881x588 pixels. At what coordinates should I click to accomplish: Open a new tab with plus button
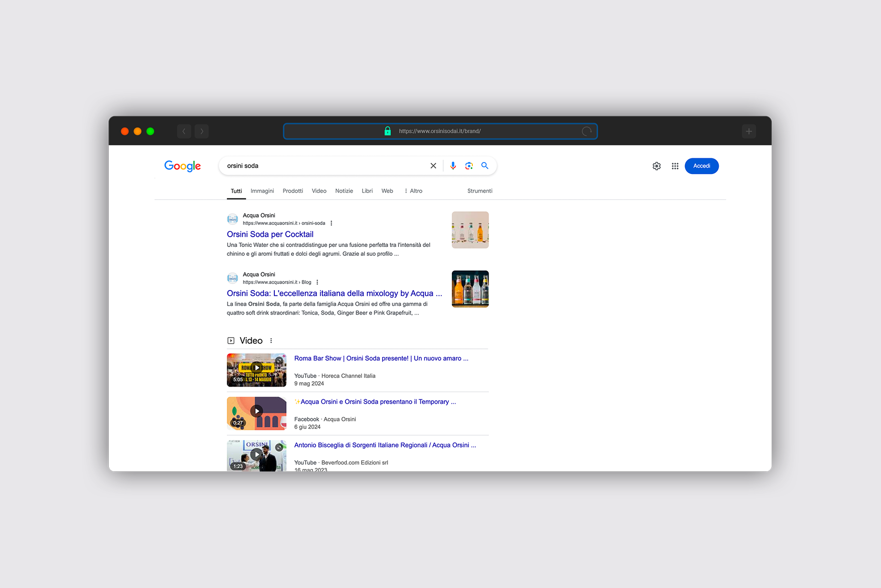[x=748, y=131]
